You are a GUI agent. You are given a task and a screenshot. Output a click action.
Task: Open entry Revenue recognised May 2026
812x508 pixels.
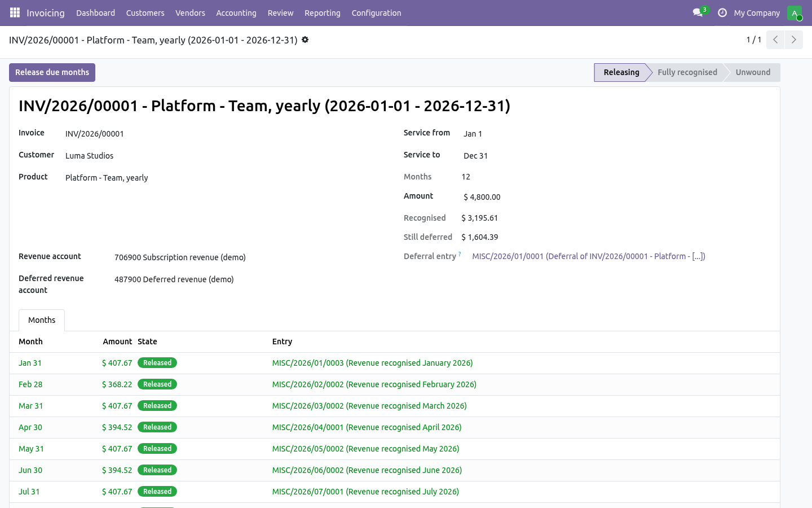(x=366, y=449)
